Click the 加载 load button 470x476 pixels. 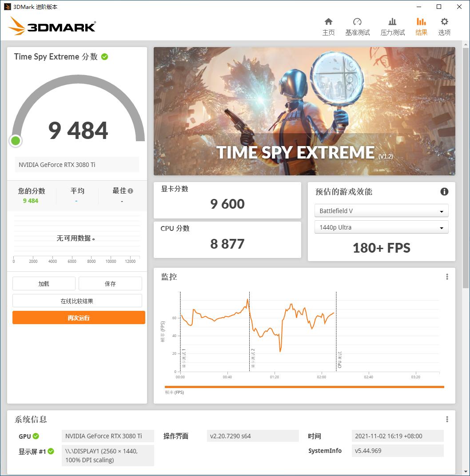[x=44, y=284]
